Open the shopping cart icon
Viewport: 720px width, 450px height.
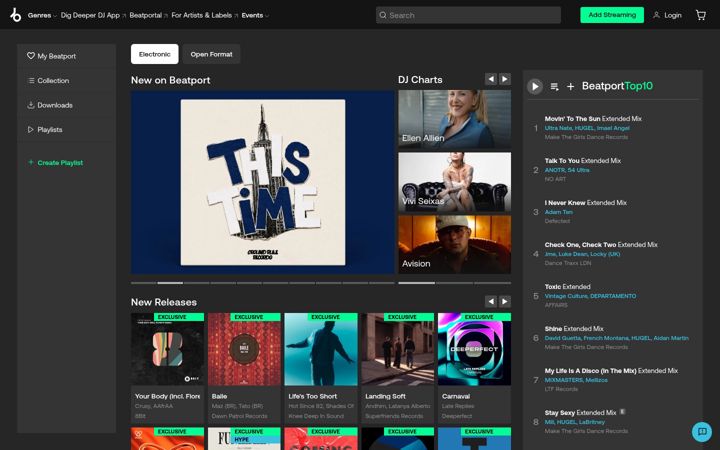[x=701, y=15]
